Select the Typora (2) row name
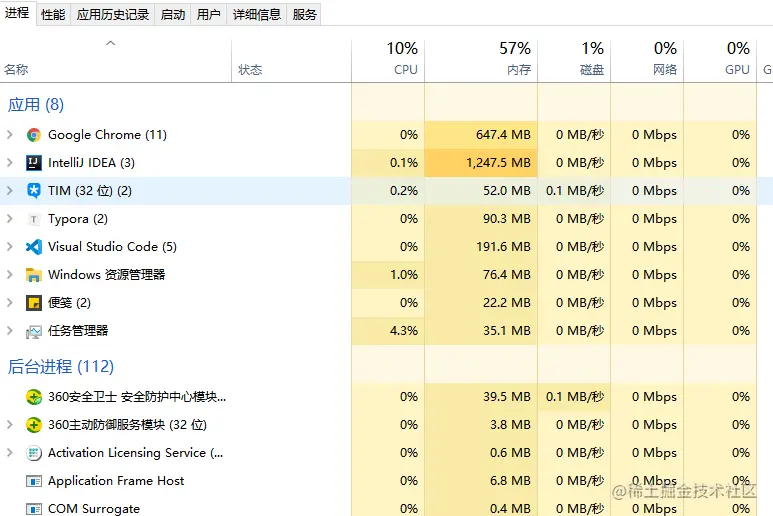The width and height of the screenshot is (773, 516). pos(78,219)
